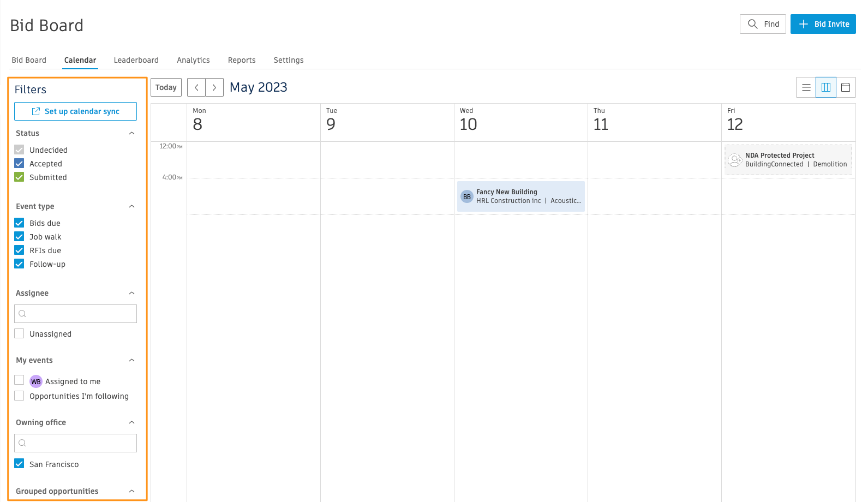The image size is (868, 502).
Task: Go to previous week arrow
Action: coord(196,87)
